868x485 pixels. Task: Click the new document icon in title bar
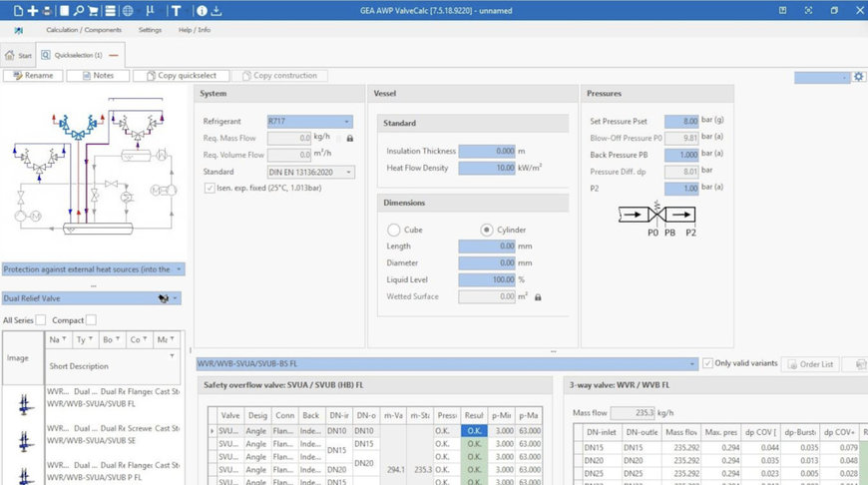point(18,11)
